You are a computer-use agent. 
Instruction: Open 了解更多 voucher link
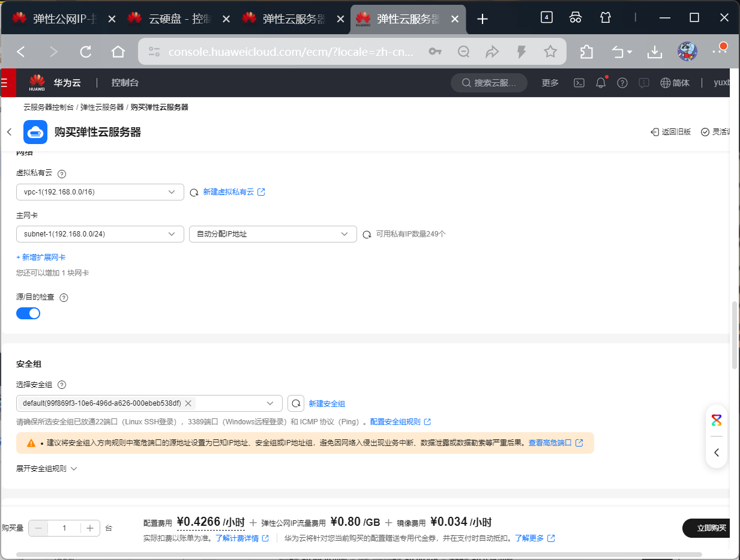click(x=535, y=538)
